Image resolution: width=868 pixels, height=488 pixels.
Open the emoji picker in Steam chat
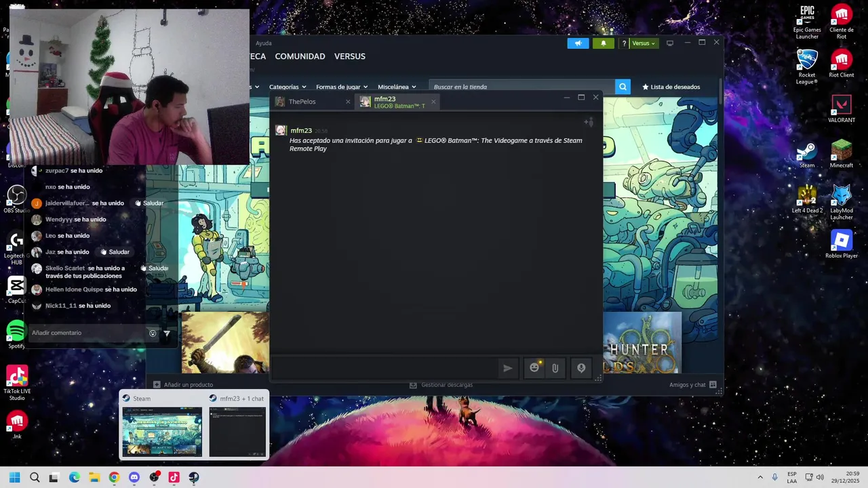(x=535, y=368)
